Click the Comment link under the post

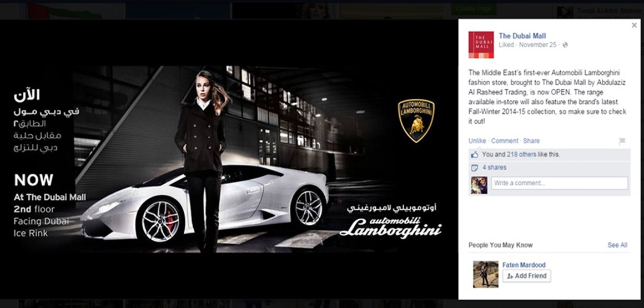(505, 141)
